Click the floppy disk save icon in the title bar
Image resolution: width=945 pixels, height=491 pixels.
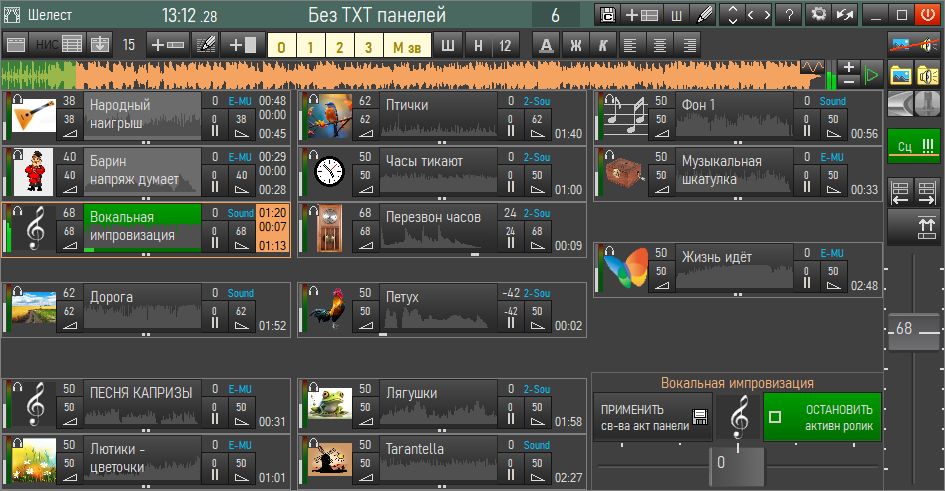(608, 14)
